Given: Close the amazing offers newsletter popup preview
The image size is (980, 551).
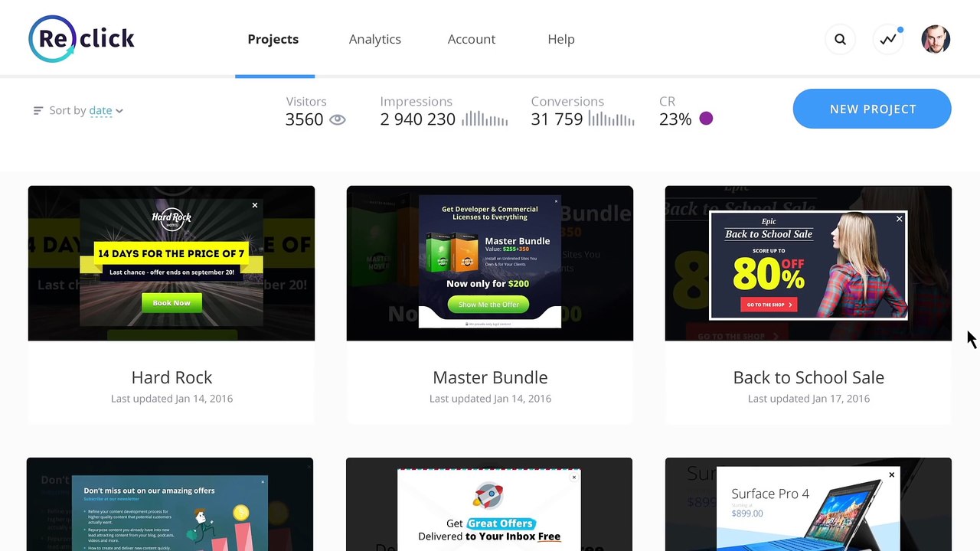Looking at the screenshot, I should [263, 481].
